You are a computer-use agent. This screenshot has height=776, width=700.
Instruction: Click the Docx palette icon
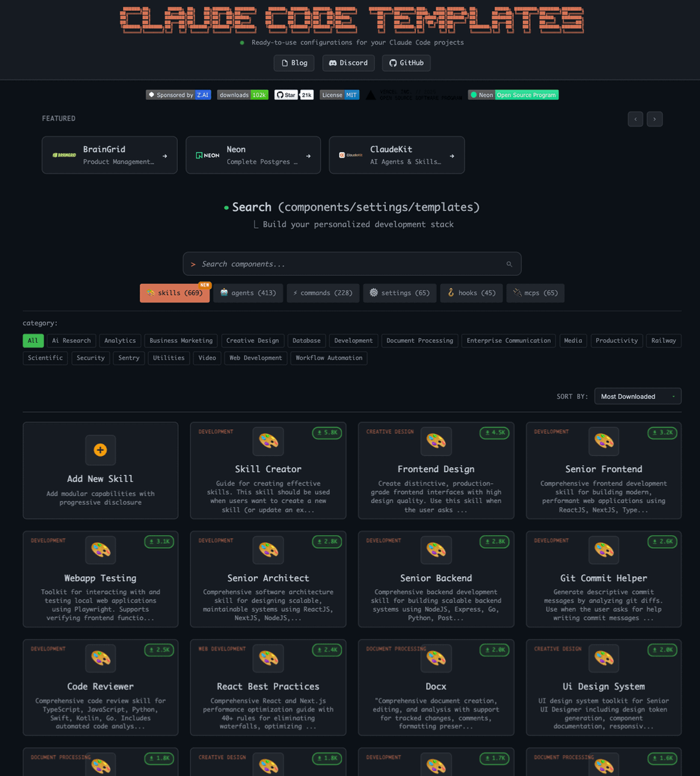click(x=436, y=659)
